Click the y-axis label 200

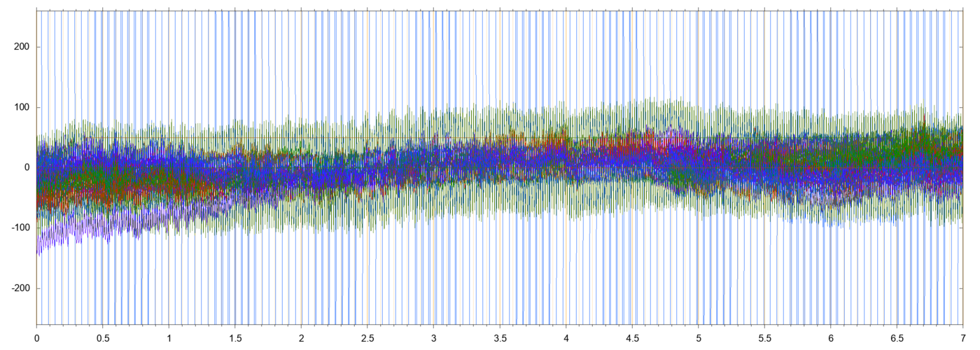tap(23, 47)
